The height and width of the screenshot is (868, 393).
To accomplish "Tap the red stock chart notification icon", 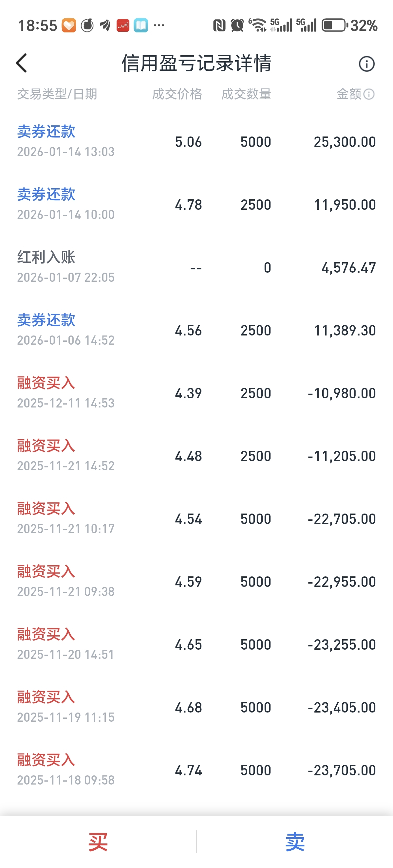I will pos(123,25).
